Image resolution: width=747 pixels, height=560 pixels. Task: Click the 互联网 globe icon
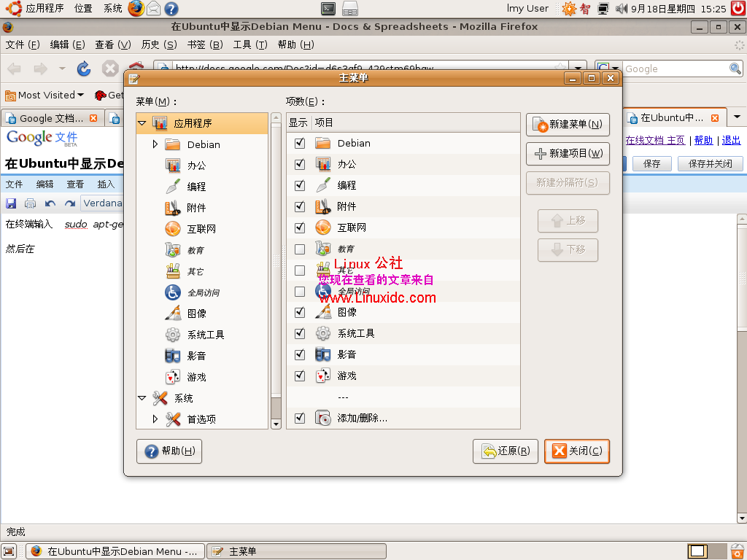[174, 229]
